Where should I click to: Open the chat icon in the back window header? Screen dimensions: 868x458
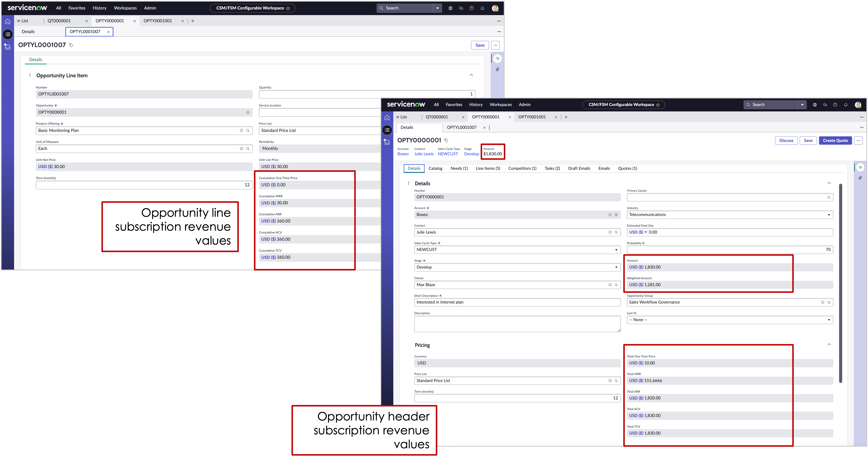(x=461, y=8)
